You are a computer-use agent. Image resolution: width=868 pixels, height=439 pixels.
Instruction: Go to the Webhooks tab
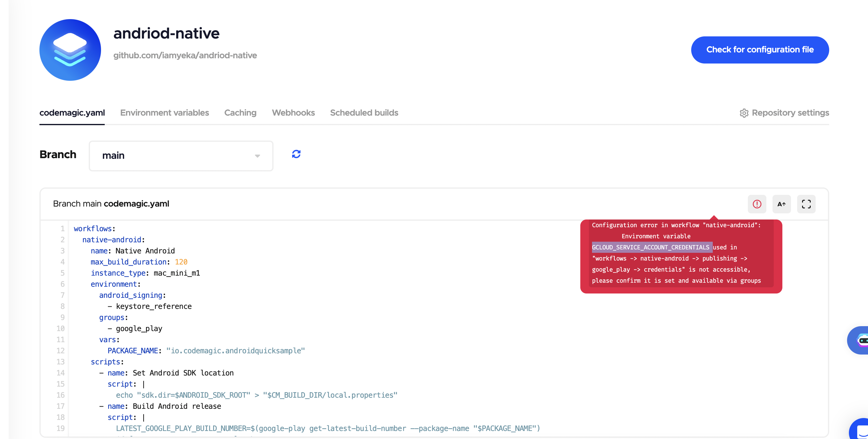(293, 113)
